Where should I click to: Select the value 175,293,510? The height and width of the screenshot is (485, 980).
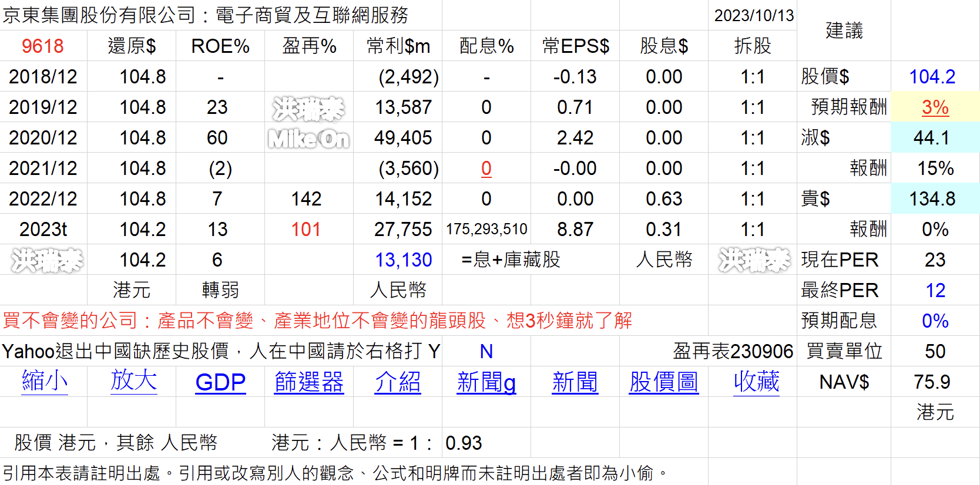(x=486, y=229)
